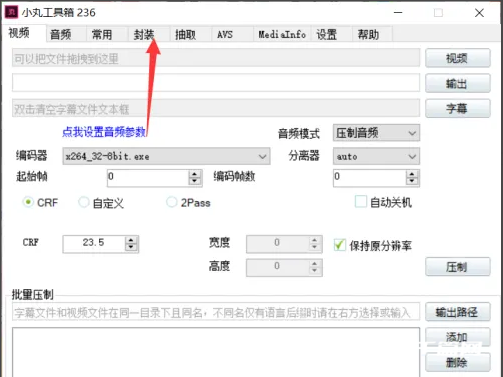Minimize the 小丸工具箱 window
Image resolution: width=503 pixels, height=377 pixels.
click(398, 13)
